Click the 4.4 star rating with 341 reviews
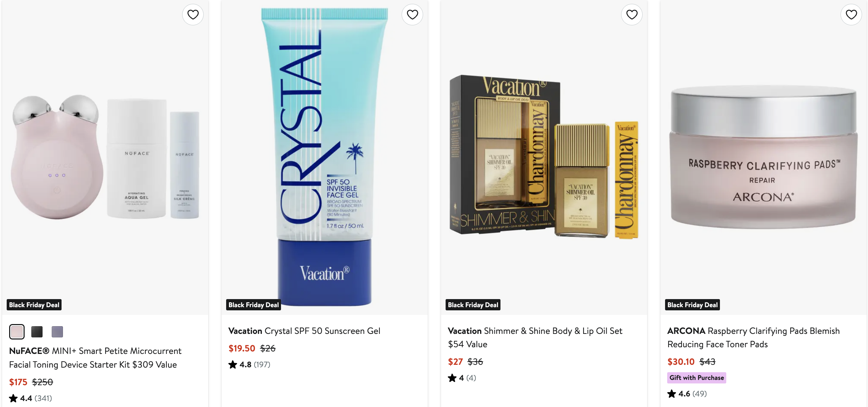Image resolution: width=868 pixels, height=407 pixels. click(x=31, y=398)
